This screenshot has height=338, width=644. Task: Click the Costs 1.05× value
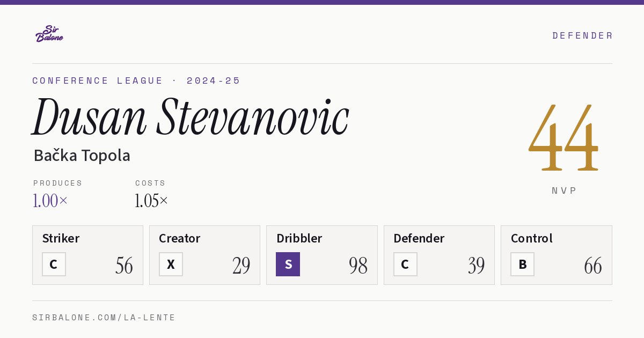pyautogui.click(x=151, y=201)
